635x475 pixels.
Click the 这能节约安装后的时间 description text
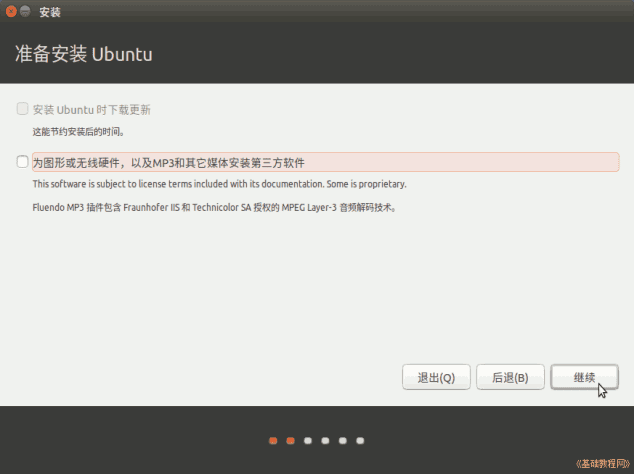tap(78, 132)
